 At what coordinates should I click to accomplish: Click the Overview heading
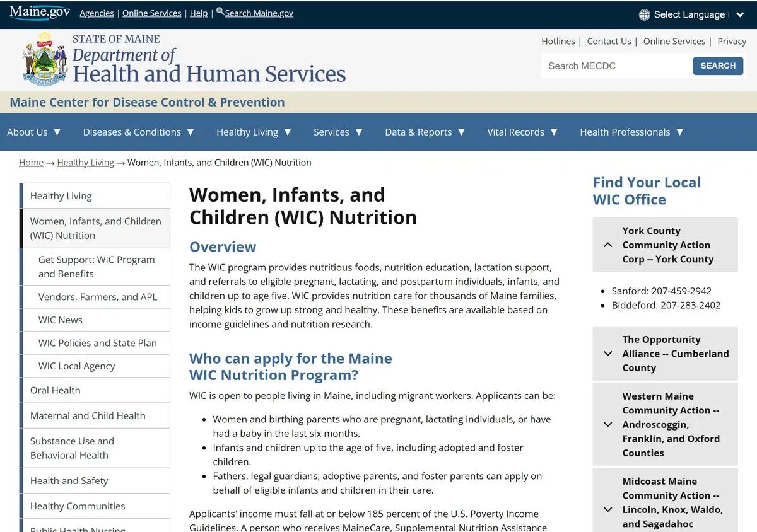(223, 246)
